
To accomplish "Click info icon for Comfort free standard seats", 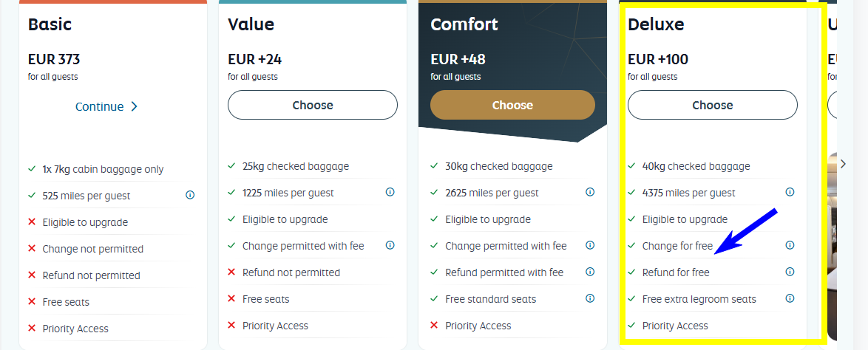I will [x=589, y=298].
